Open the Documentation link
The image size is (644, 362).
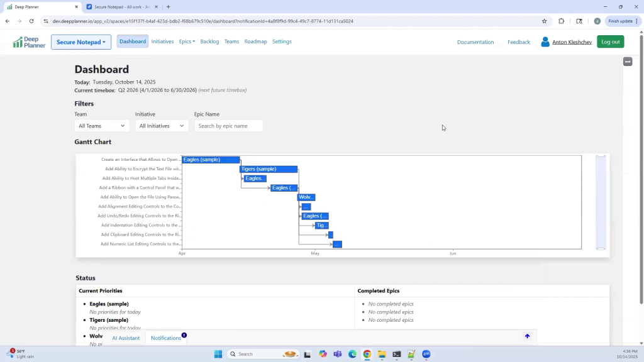tap(475, 42)
